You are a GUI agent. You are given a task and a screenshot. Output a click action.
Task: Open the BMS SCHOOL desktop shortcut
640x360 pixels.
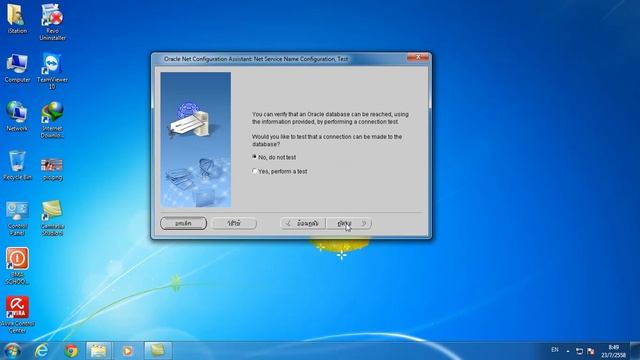[x=17, y=266]
